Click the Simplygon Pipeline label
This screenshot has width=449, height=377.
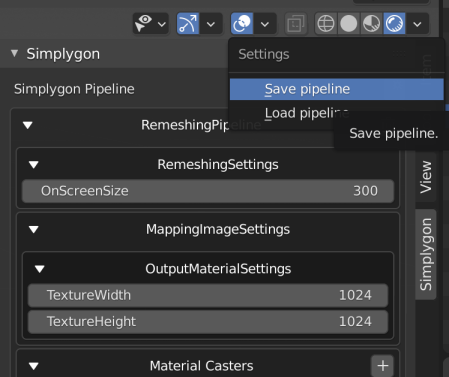74,89
